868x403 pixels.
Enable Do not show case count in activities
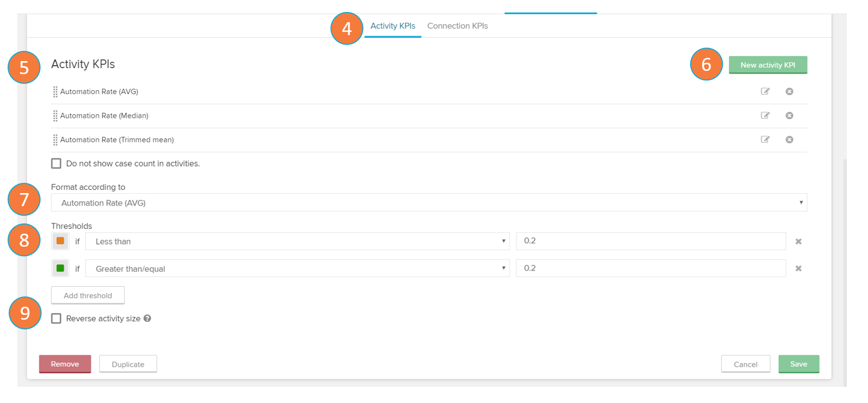pos(56,163)
